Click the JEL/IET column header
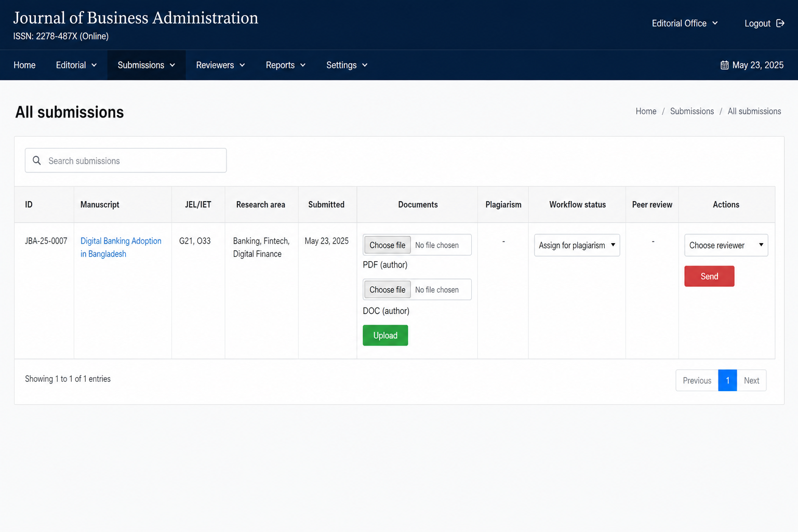Viewport: 798px width, 532px height. click(198, 205)
